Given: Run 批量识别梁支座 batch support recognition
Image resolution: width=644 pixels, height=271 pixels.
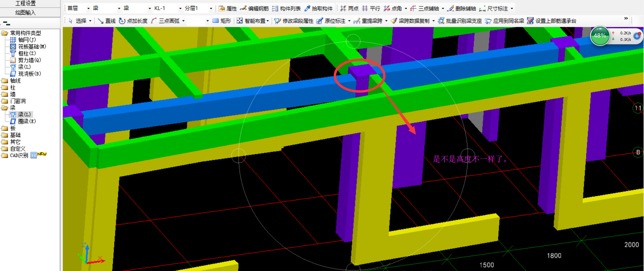Looking at the screenshot, I should coord(460,21).
